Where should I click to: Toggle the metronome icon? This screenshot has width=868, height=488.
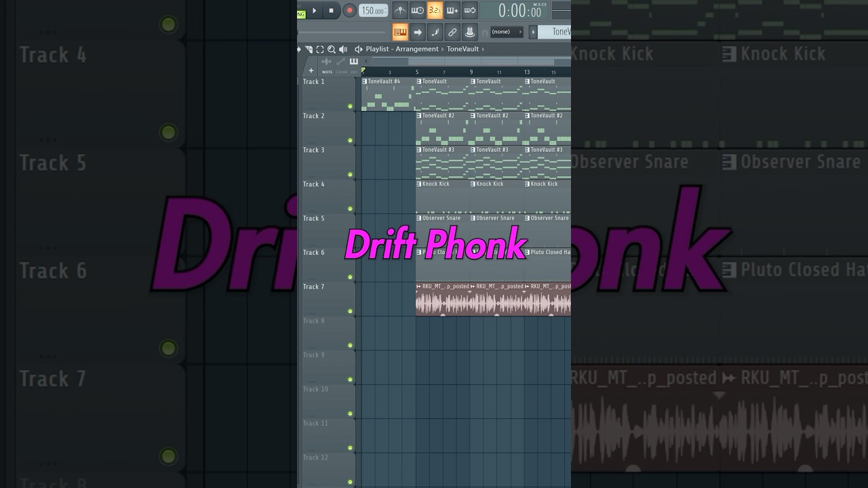400,10
